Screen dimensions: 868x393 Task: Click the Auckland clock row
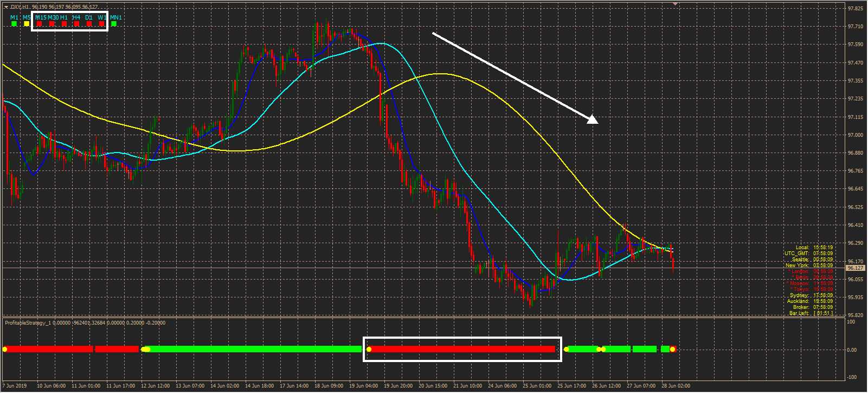pos(810,301)
